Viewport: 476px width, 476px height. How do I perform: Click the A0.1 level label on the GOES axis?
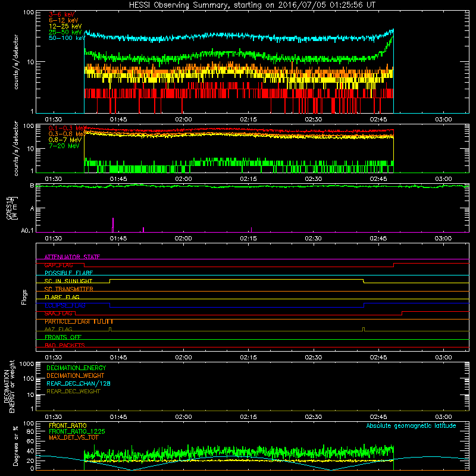pos(27,230)
